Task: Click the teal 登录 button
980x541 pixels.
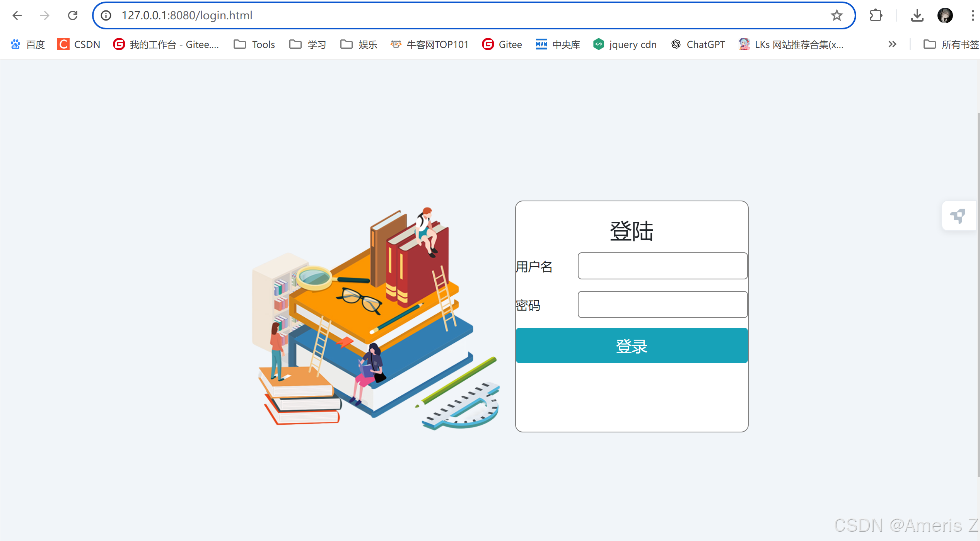Action: coord(632,345)
